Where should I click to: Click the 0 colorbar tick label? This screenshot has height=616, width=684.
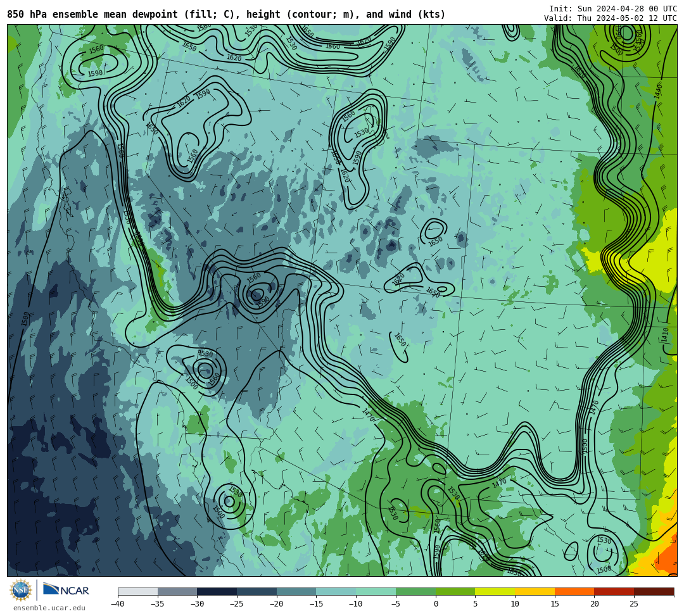[x=436, y=604]
